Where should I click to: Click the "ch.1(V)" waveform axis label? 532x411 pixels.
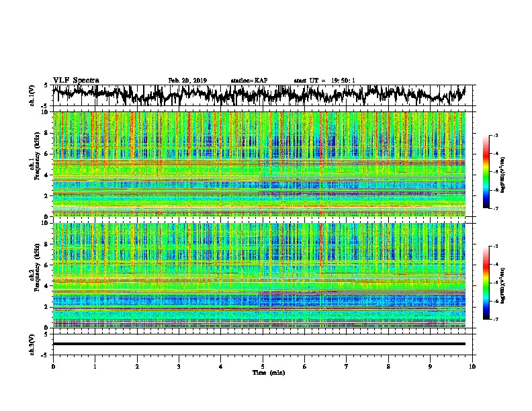(x=32, y=95)
